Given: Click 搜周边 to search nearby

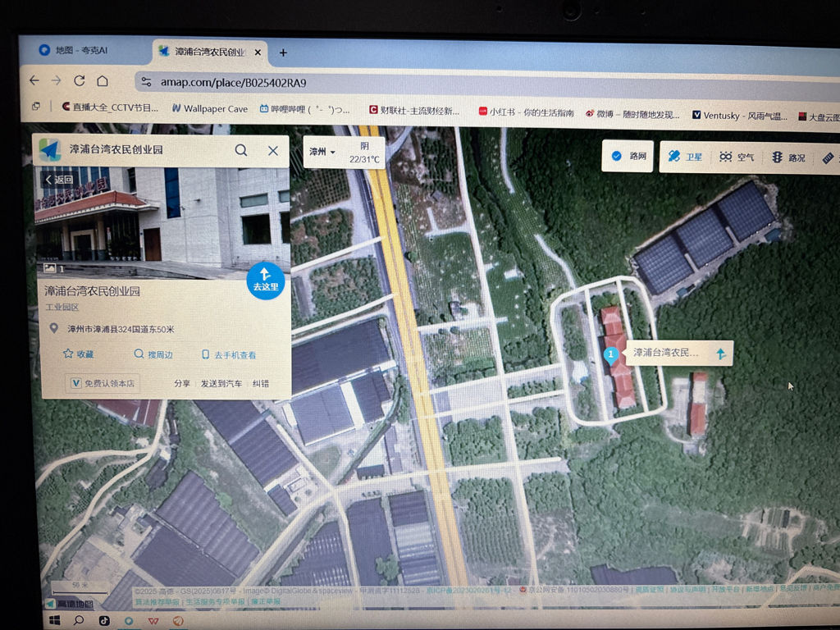Looking at the screenshot, I should (153, 354).
